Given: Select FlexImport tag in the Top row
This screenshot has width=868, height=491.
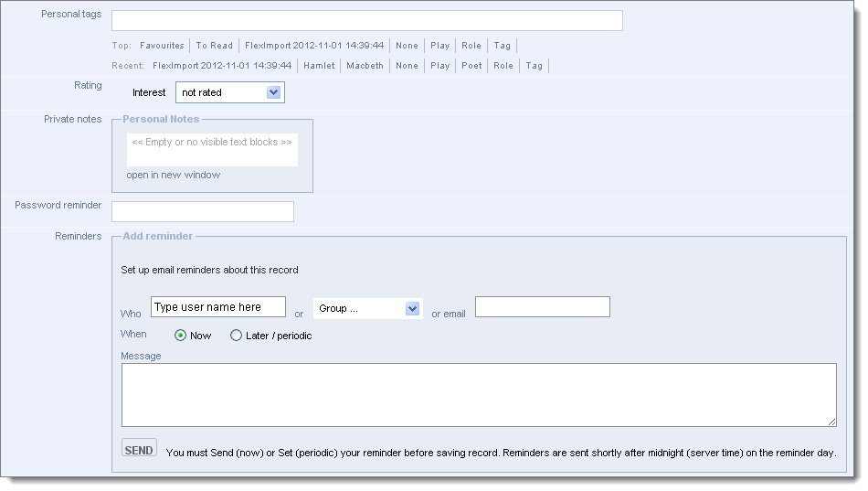Looking at the screenshot, I should point(313,46).
